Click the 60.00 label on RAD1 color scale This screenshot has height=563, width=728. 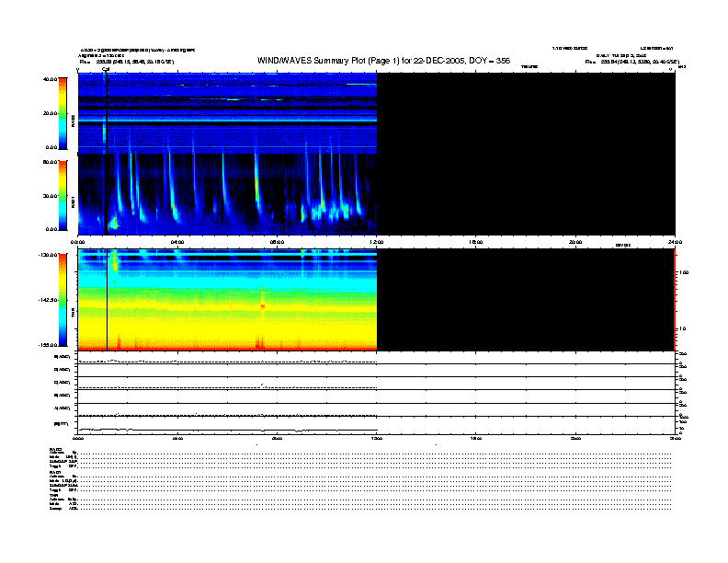(50, 162)
